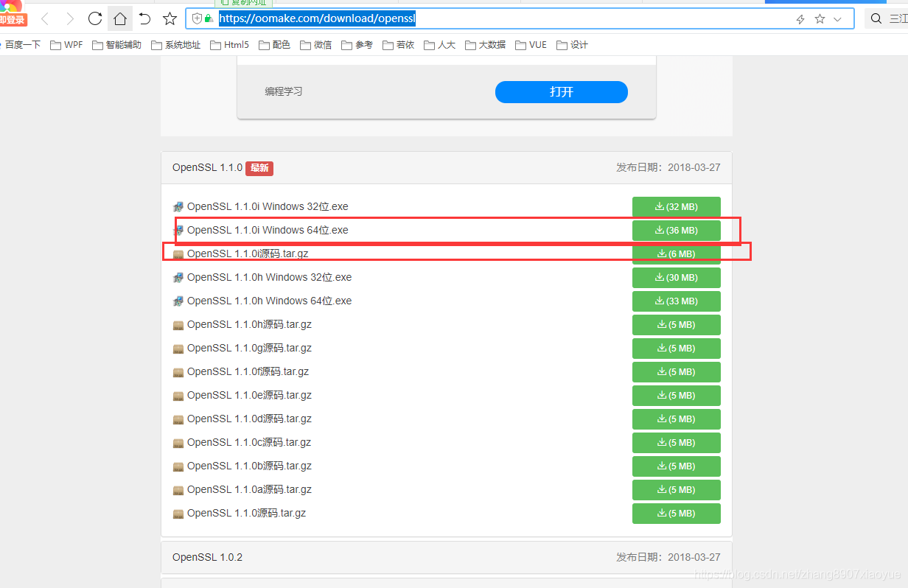Open the 若依 bookmarks folder
This screenshot has height=588, width=908.
point(398,45)
